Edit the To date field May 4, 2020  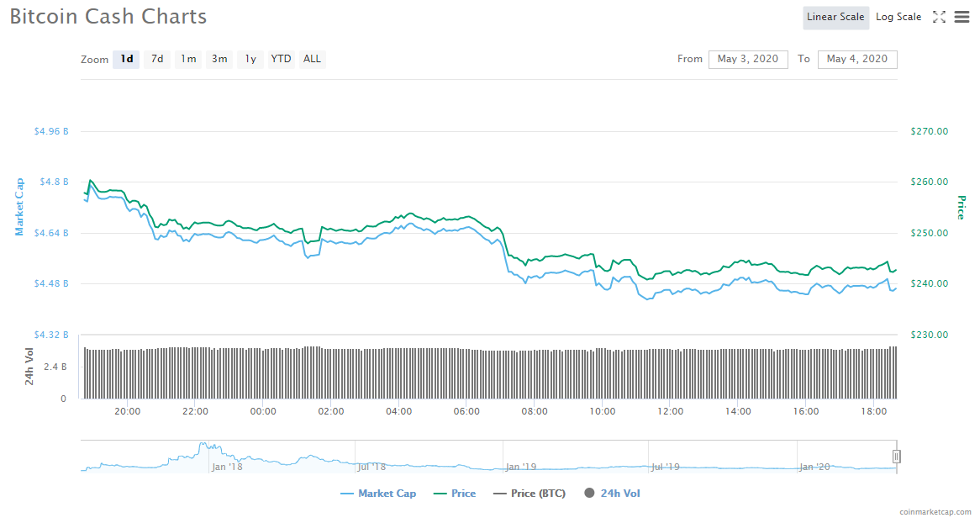click(x=857, y=59)
